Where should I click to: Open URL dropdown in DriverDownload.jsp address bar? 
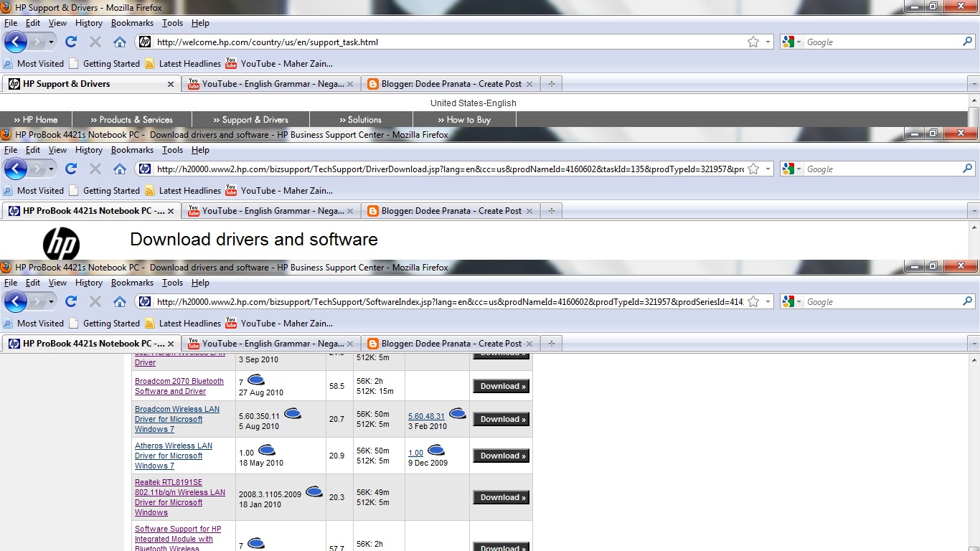[x=768, y=169]
